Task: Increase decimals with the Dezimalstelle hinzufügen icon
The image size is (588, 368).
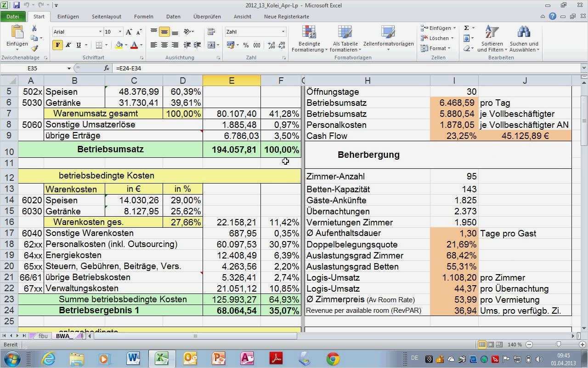Action: pyautogui.click(x=271, y=45)
